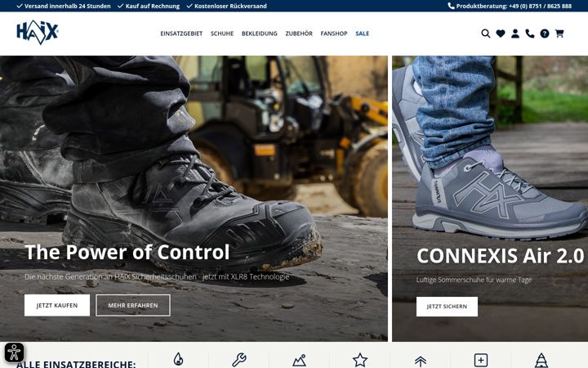Click the JETZT KAUFEN button
Screen dimensions: 588x368
(x=57, y=305)
